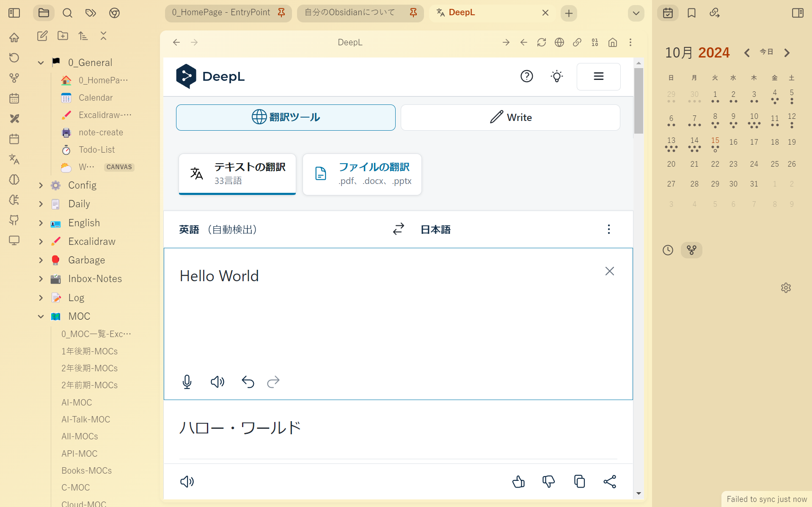The width and height of the screenshot is (812, 507).
Task: Open the DeepL hamburger menu
Action: click(598, 77)
